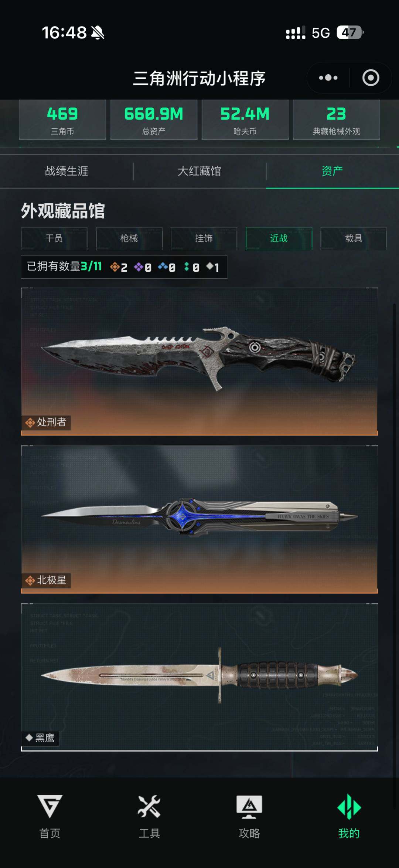Open the 处刑者 knife skin card

click(199, 362)
